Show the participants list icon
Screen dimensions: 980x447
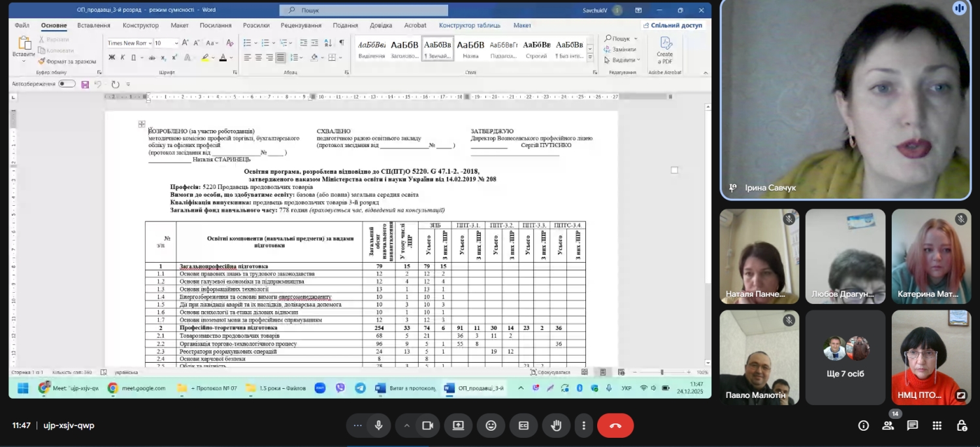coord(888,425)
